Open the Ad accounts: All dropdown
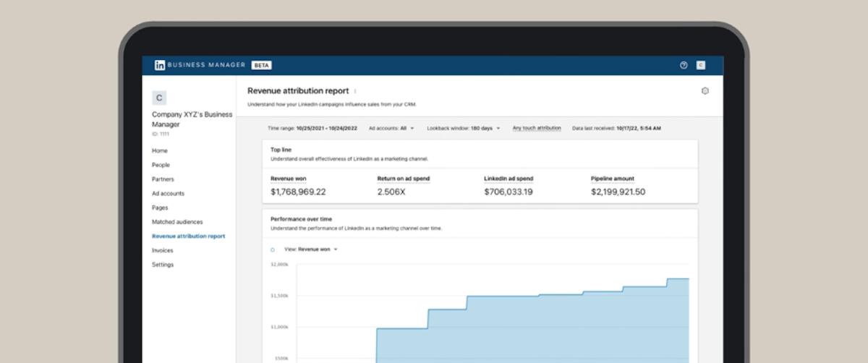 (x=391, y=128)
